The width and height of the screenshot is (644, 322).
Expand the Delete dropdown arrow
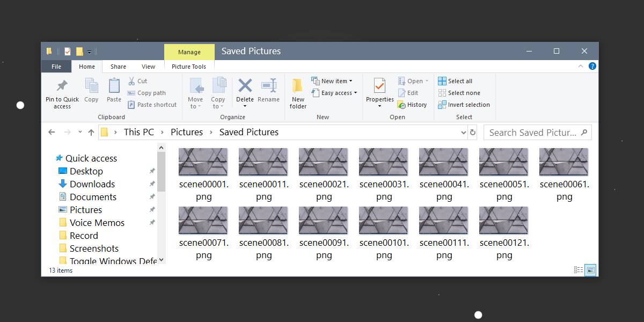[245, 106]
